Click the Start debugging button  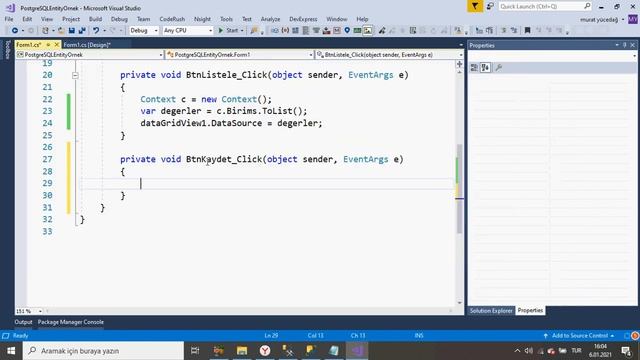pyautogui.click(x=228, y=31)
